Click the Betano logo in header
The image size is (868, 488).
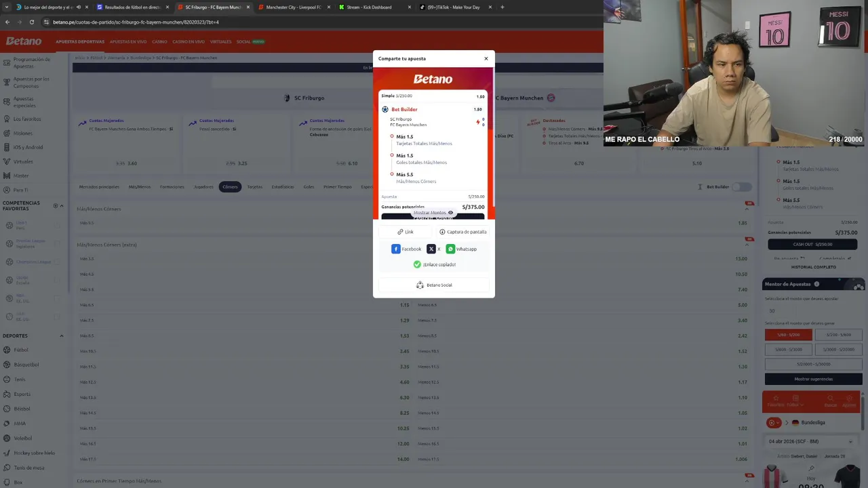[x=24, y=41]
